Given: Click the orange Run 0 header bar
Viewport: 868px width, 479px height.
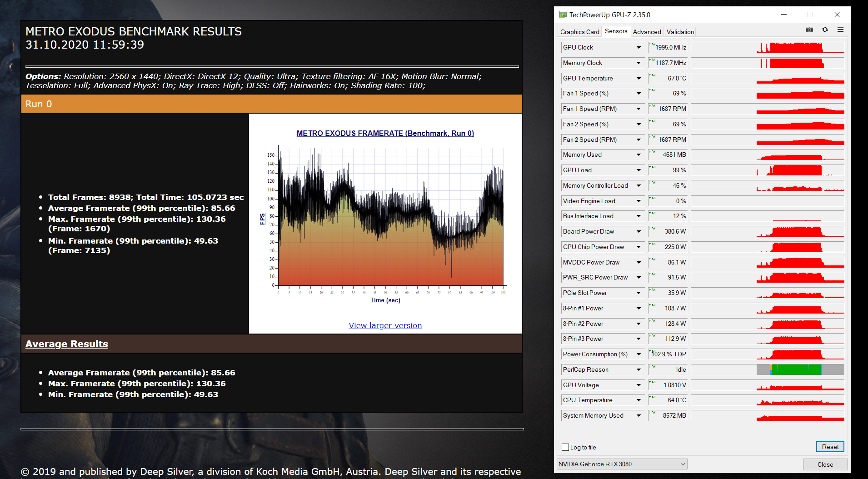Looking at the screenshot, I should 271,104.
